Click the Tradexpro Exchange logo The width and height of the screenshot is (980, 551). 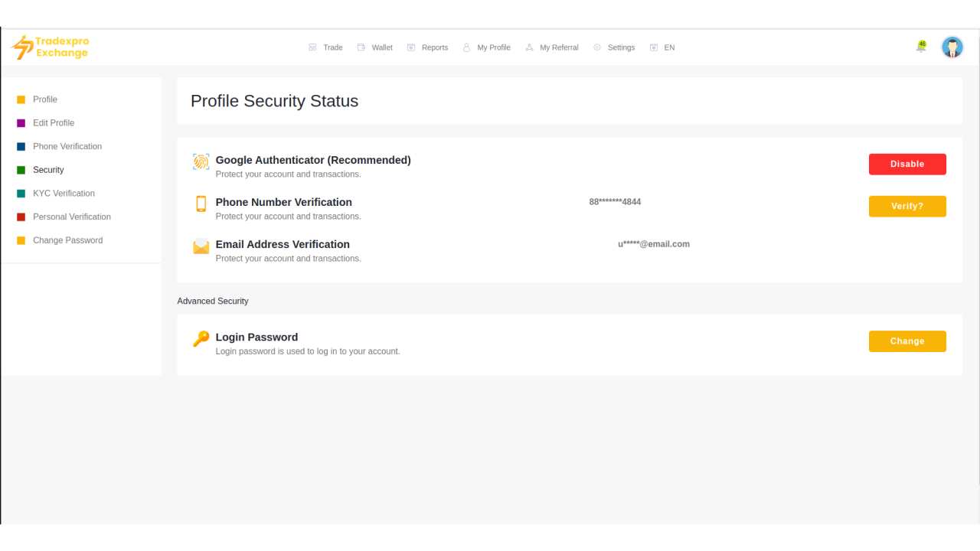coord(51,47)
